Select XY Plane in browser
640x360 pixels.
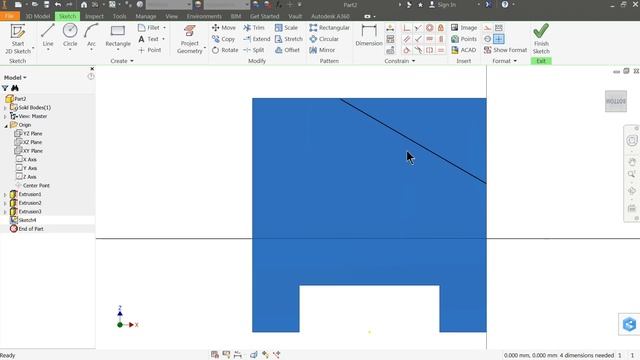click(x=29, y=151)
